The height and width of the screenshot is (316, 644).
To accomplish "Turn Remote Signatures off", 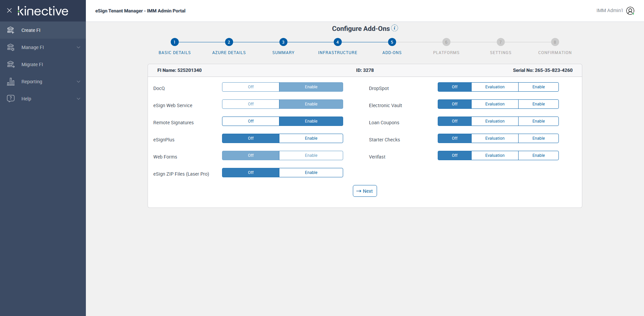I will (251, 121).
